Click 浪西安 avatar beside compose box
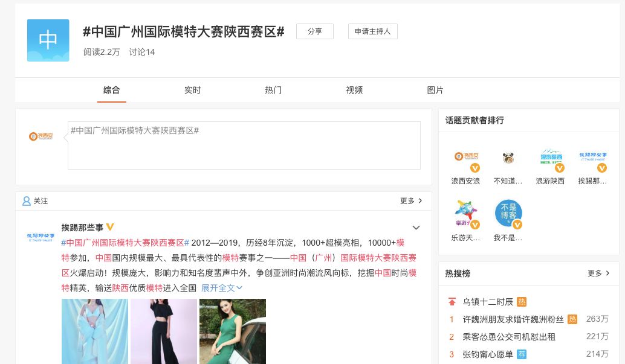This screenshot has width=625, height=364. [40, 136]
